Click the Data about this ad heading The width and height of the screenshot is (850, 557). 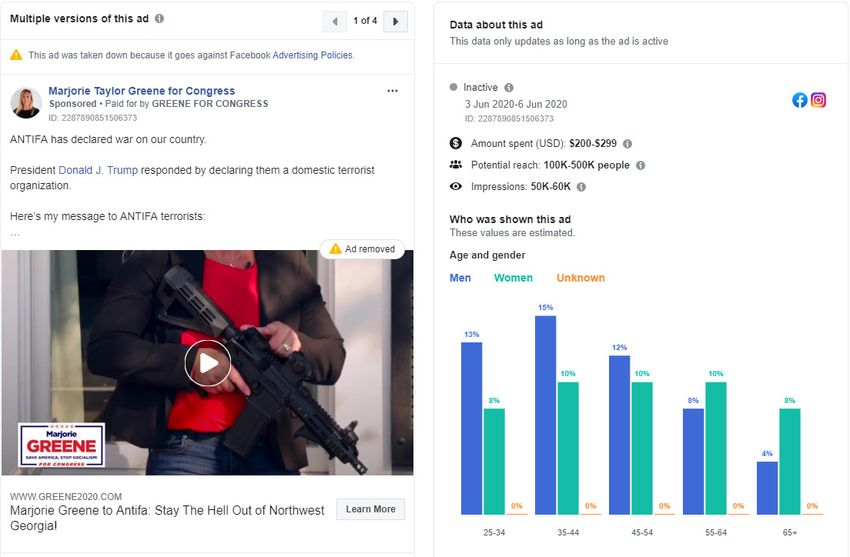coord(496,25)
